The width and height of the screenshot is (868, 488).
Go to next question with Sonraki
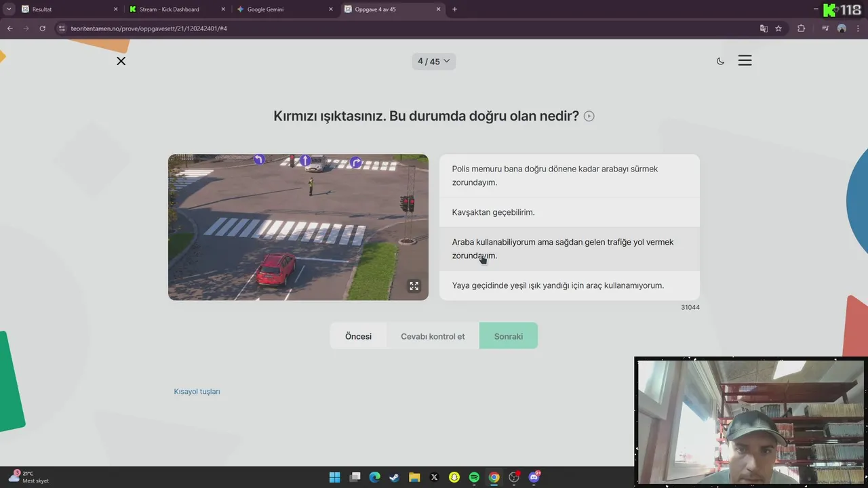click(x=509, y=336)
